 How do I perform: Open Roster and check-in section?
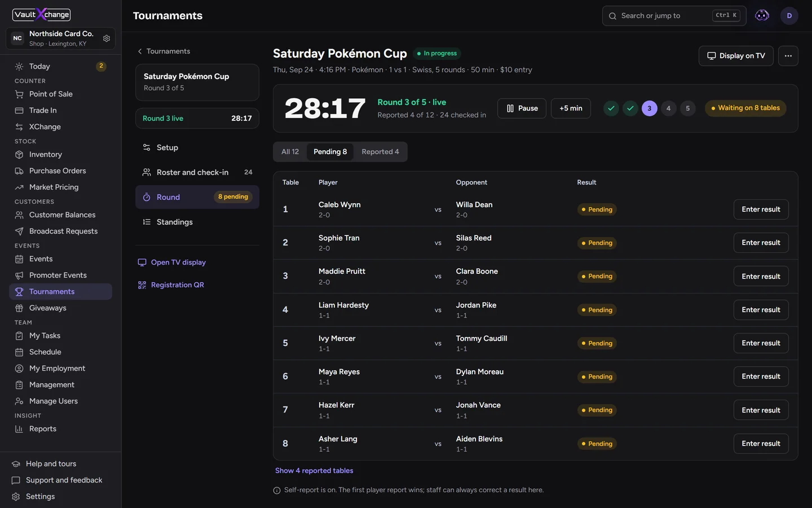[197, 172]
